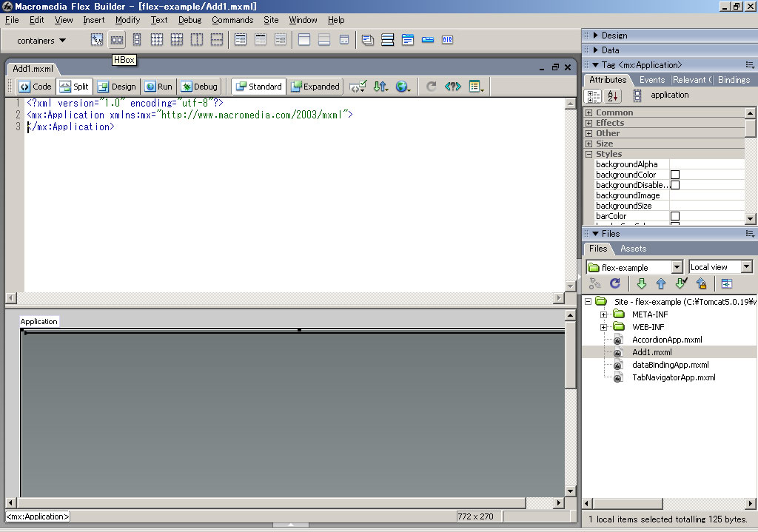Image resolution: width=758 pixels, height=532 pixels.
Task: Insert a VDividedBox container
Action: [x=217, y=40]
